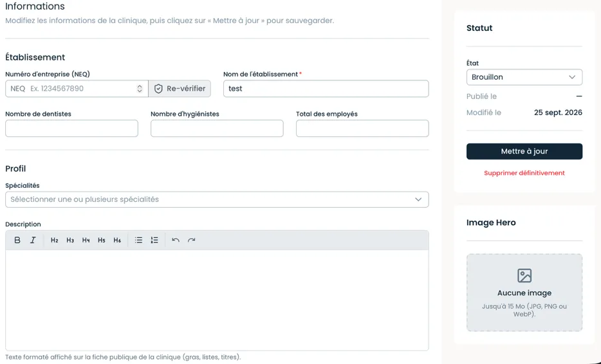Click the Profil section heading
The image size is (601, 364).
click(15, 168)
